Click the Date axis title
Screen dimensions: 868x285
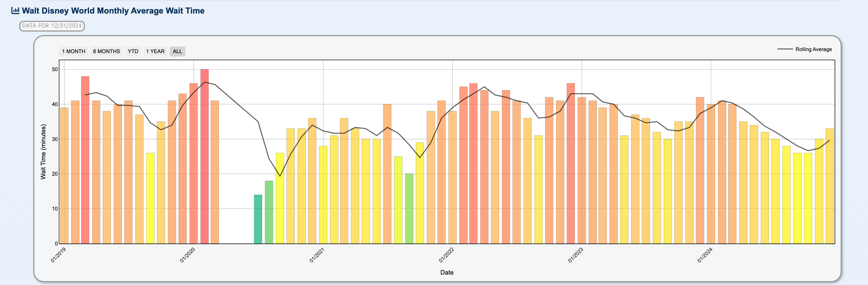tap(446, 272)
